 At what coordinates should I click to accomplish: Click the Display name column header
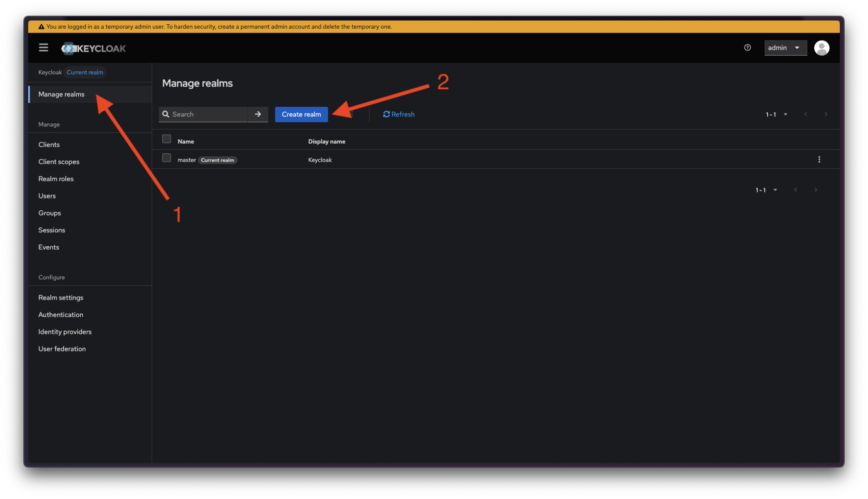click(327, 142)
